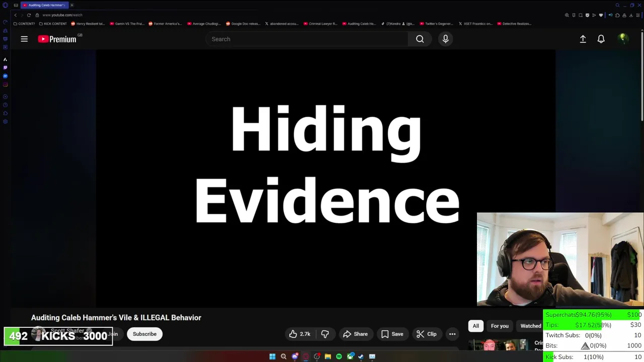Open Messenger in the browser sidebar
The width and height of the screenshot is (644, 362).
click(x=5, y=76)
